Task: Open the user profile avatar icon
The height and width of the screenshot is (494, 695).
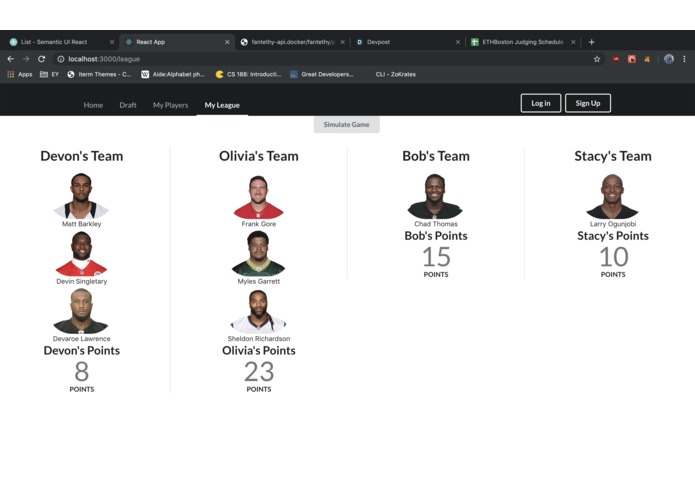Action: click(669, 59)
